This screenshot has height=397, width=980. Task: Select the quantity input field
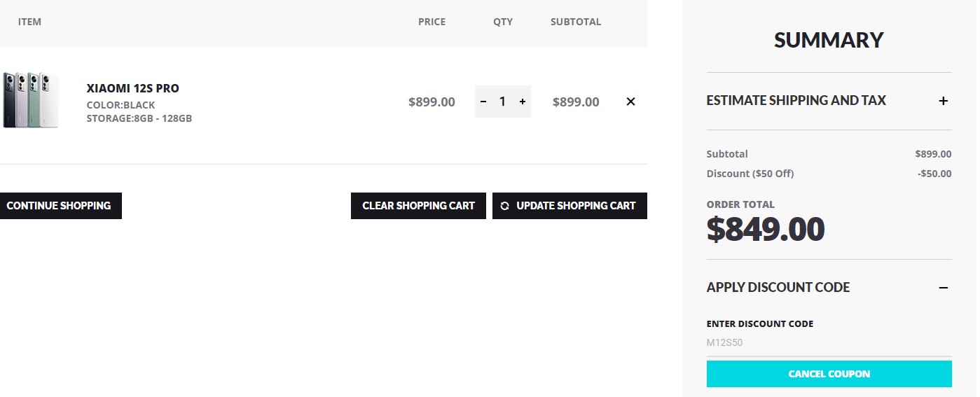pos(502,102)
